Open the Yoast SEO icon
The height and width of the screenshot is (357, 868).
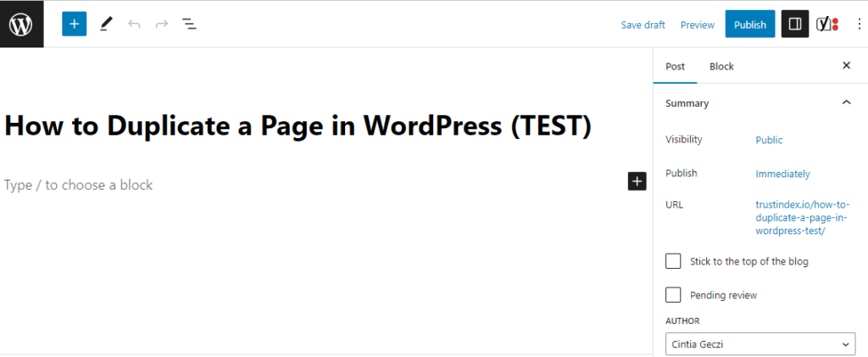click(x=826, y=25)
